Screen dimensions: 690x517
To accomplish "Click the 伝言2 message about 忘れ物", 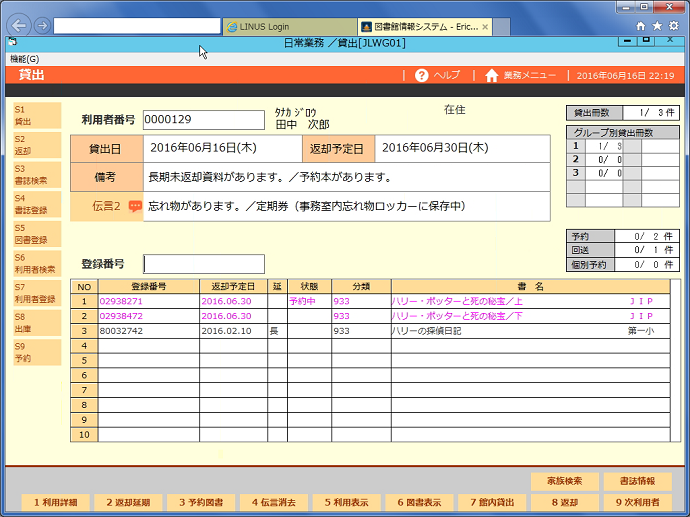I will pyautogui.click(x=307, y=206).
